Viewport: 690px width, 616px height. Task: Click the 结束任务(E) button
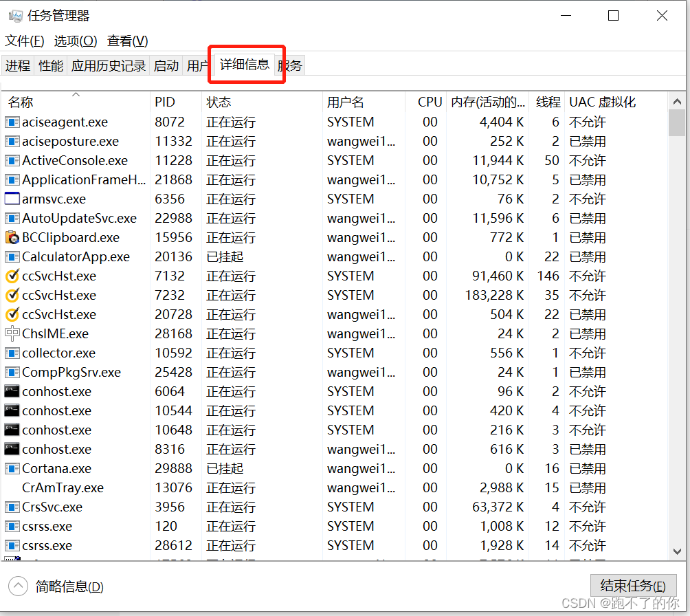click(633, 586)
